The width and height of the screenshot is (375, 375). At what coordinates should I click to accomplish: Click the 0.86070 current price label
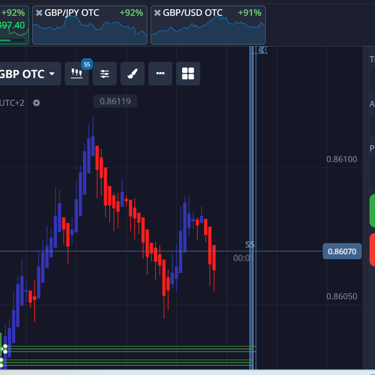342,251
